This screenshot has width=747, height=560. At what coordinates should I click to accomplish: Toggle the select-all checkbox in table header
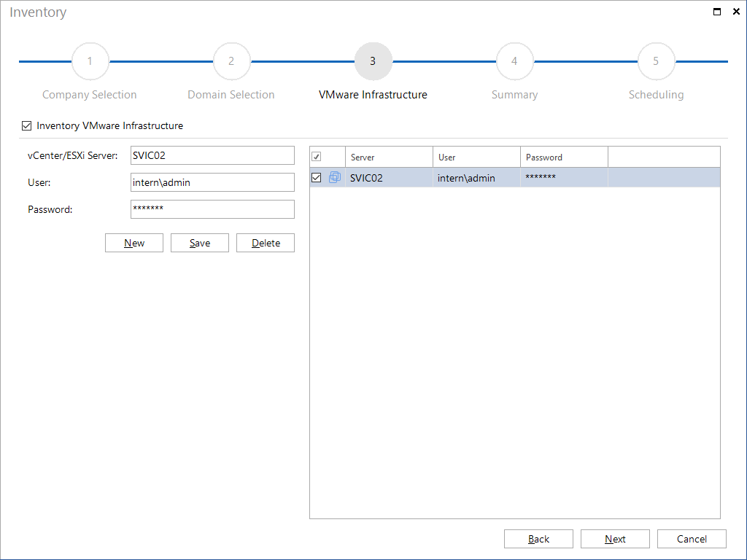pos(317,157)
